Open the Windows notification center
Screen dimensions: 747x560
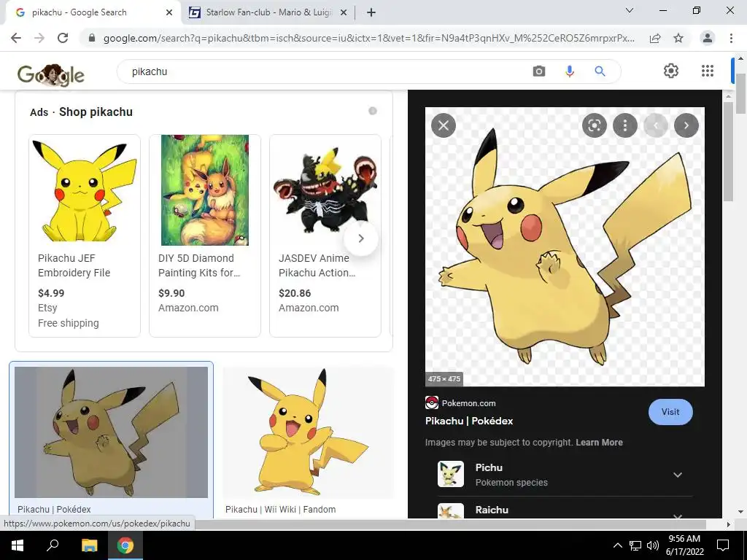click(723, 545)
